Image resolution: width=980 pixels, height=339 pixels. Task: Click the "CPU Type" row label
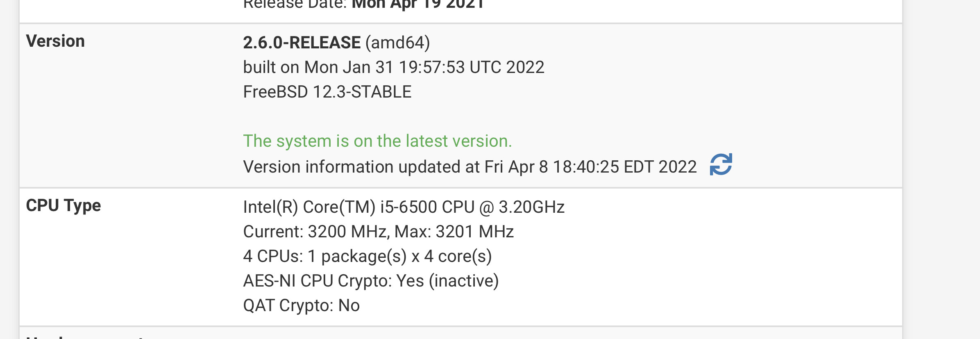[x=63, y=205]
